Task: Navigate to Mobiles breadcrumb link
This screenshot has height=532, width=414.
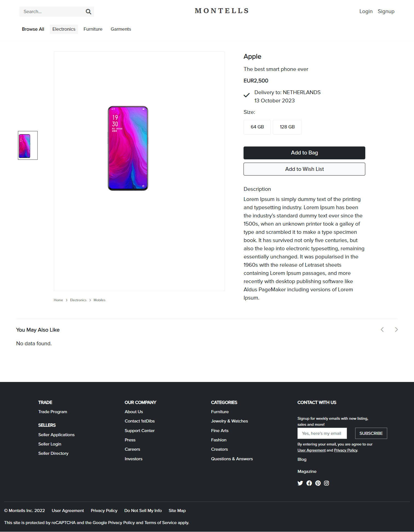Action: (99, 300)
